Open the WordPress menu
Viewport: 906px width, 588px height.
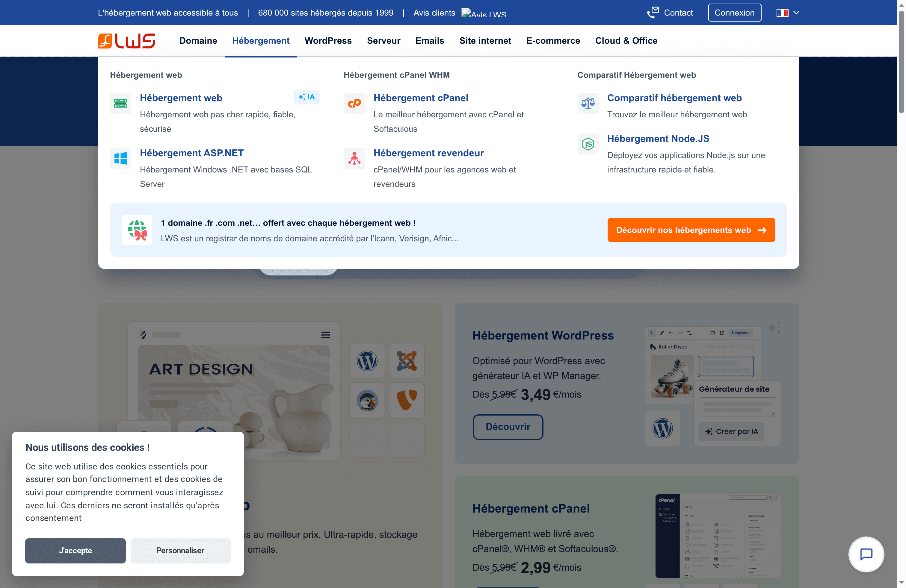(328, 41)
